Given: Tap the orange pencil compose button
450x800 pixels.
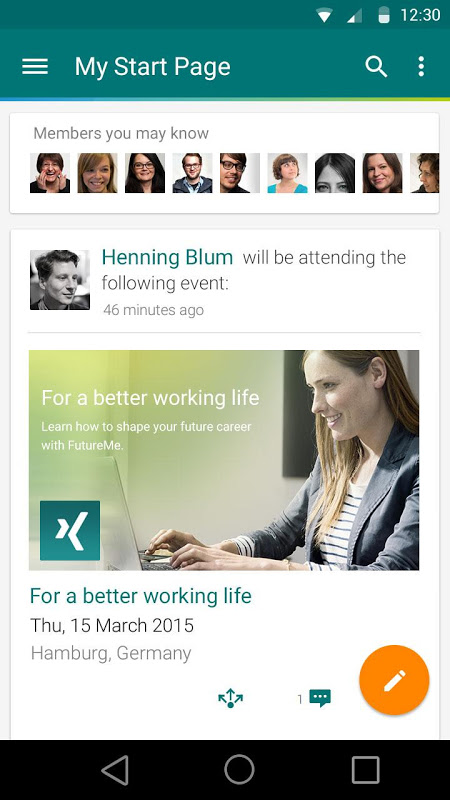Looking at the screenshot, I should (x=394, y=680).
